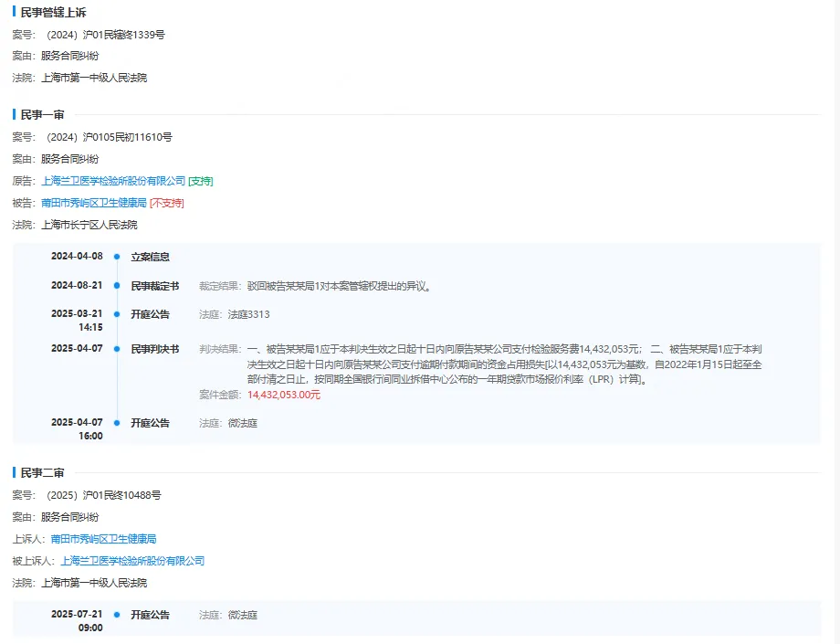Click the 立案信息 timeline entry label
840x644 pixels.
[x=150, y=257]
